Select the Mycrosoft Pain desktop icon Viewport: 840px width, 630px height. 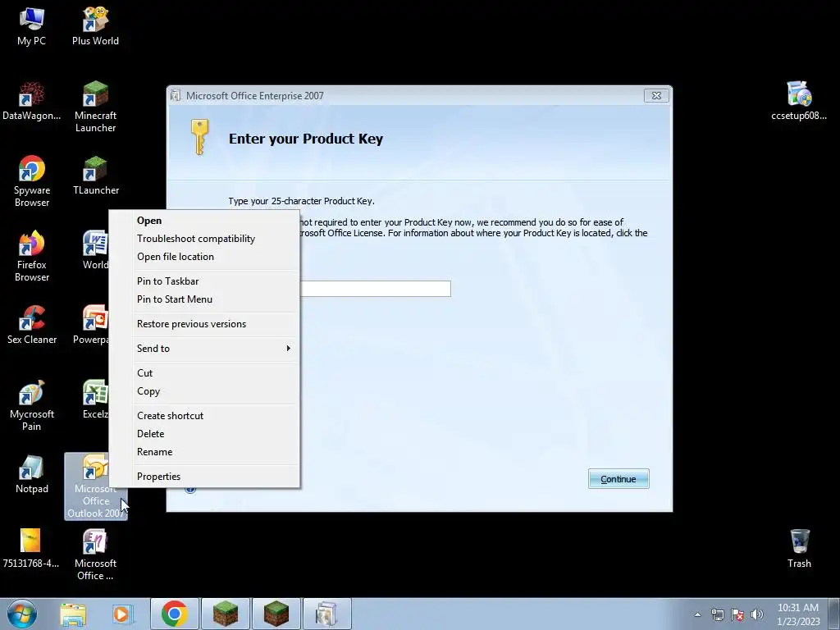(x=32, y=405)
